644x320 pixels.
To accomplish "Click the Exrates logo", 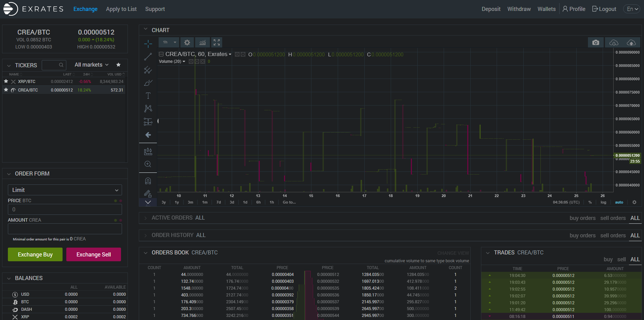I will (x=33, y=9).
